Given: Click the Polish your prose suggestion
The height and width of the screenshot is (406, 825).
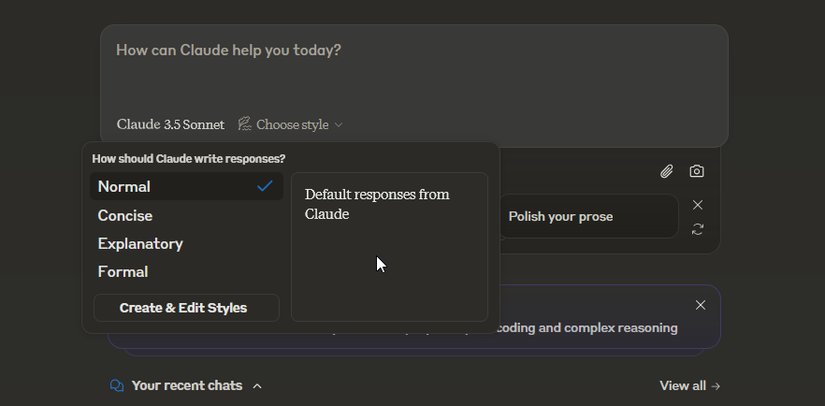Looking at the screenshot, I should [588, 217].
